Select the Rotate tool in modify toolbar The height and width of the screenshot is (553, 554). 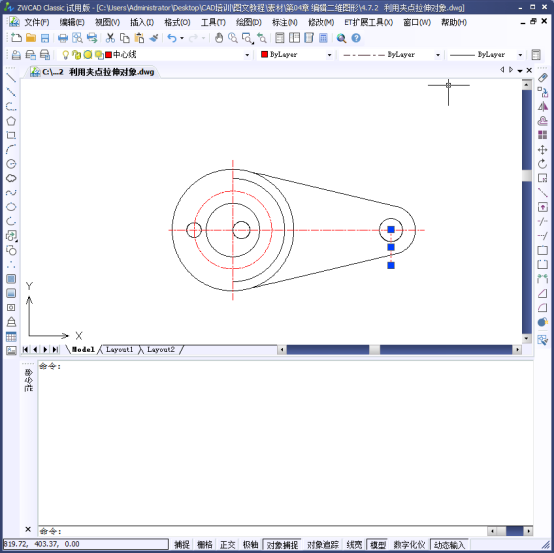[x=543, y=164]
